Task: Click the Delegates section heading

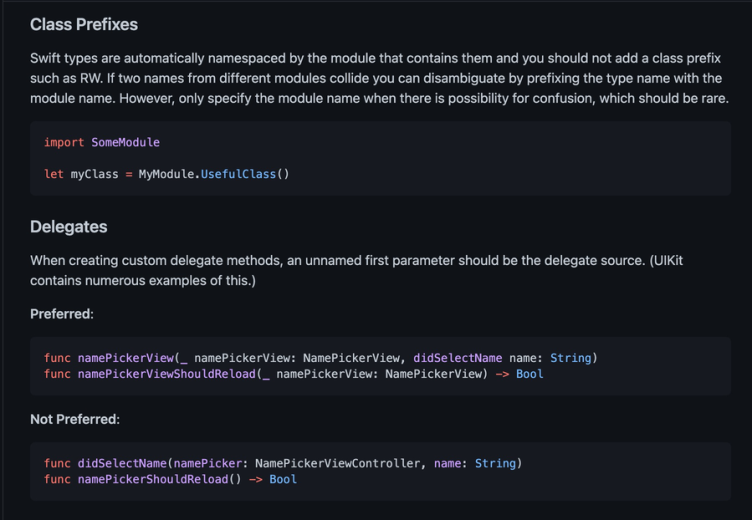Action: (68, 226)
